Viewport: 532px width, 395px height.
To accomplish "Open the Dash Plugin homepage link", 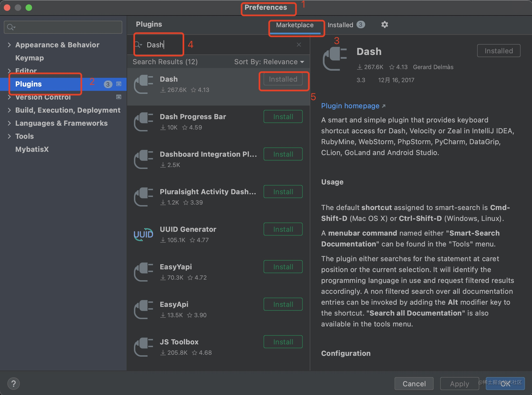I will (x=350, y=106).
